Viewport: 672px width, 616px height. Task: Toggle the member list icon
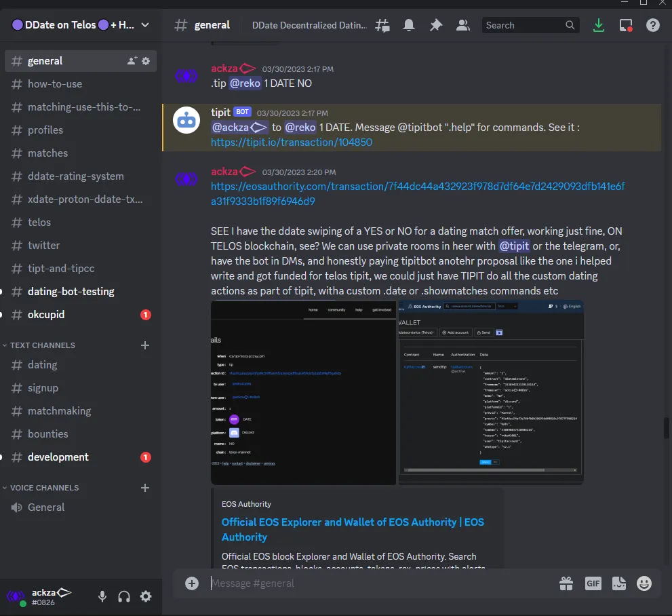463,25
